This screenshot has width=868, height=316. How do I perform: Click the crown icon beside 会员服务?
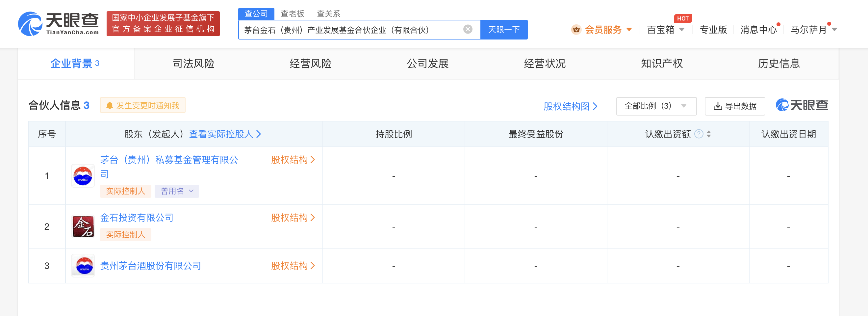point(576,30)
